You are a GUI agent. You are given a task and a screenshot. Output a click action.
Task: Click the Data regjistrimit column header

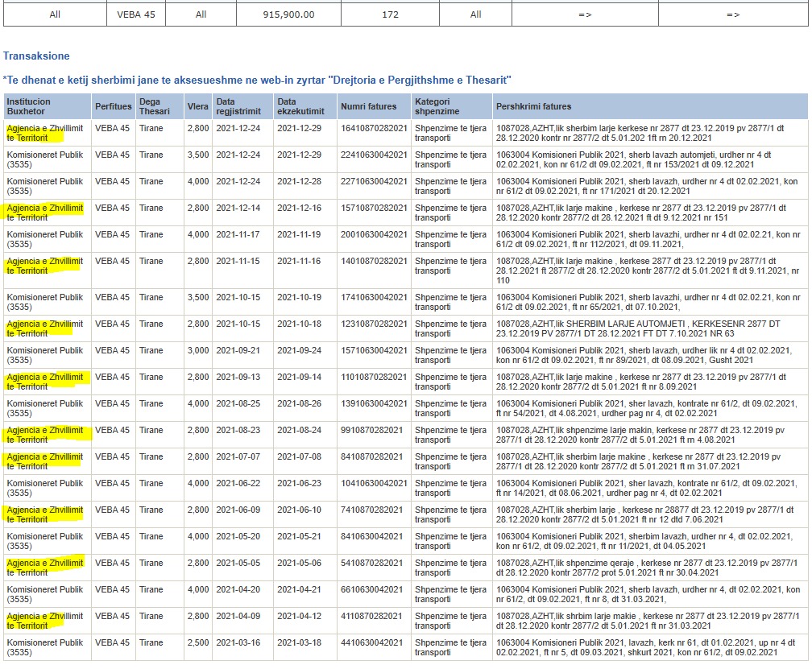coord(240,106)
